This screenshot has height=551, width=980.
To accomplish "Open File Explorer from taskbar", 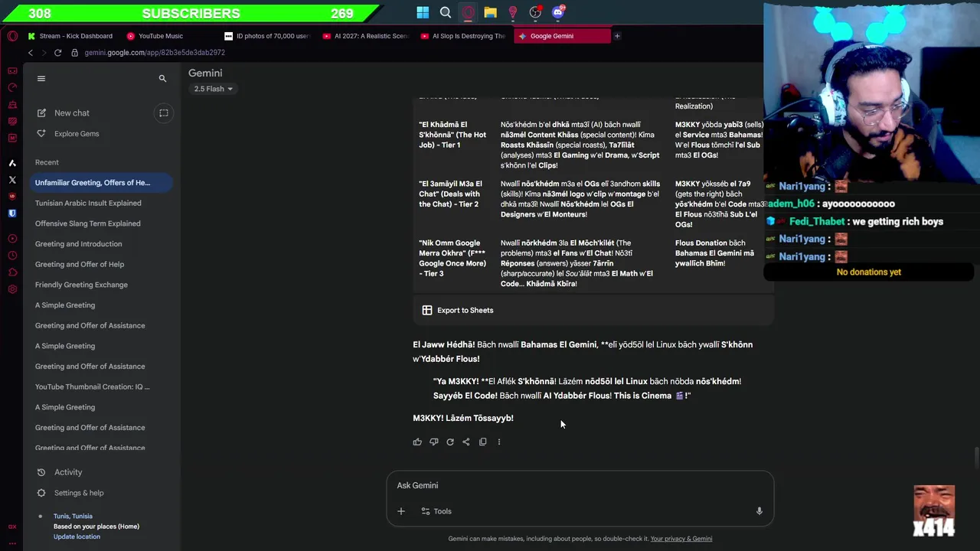I will [491, 12].
